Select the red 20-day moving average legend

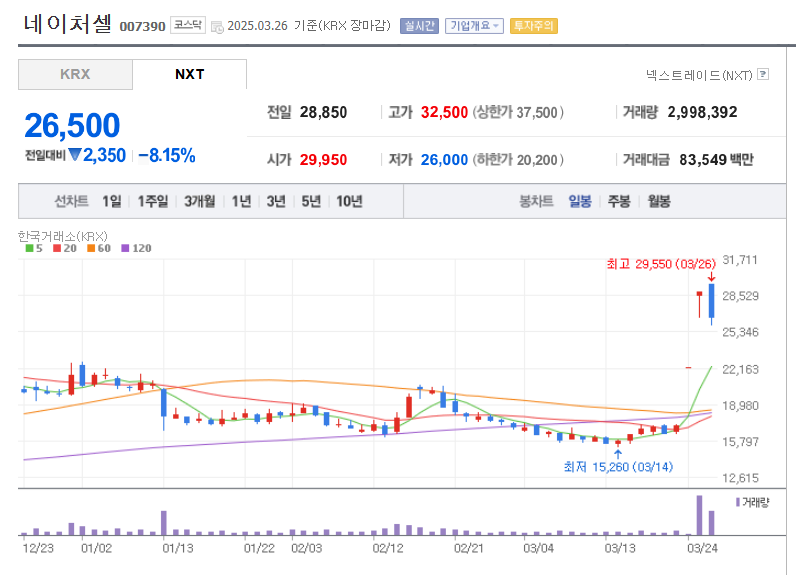click(64, 248)
